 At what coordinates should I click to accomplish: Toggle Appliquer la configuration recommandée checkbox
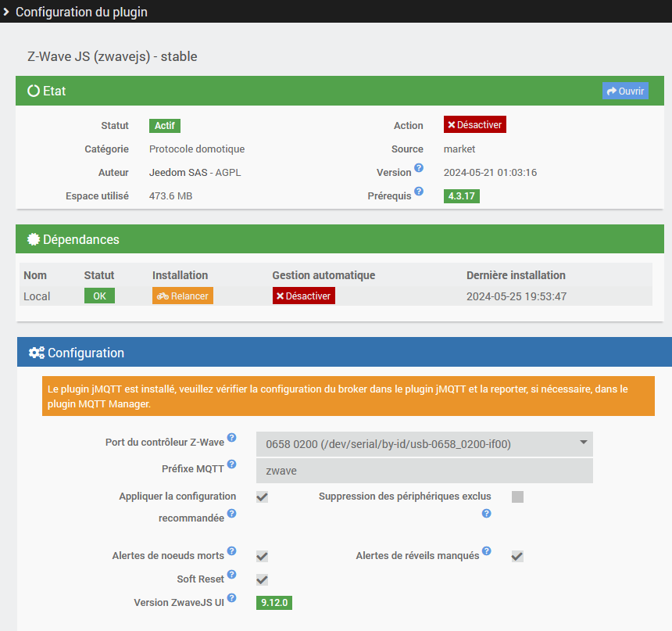[262, 497]
